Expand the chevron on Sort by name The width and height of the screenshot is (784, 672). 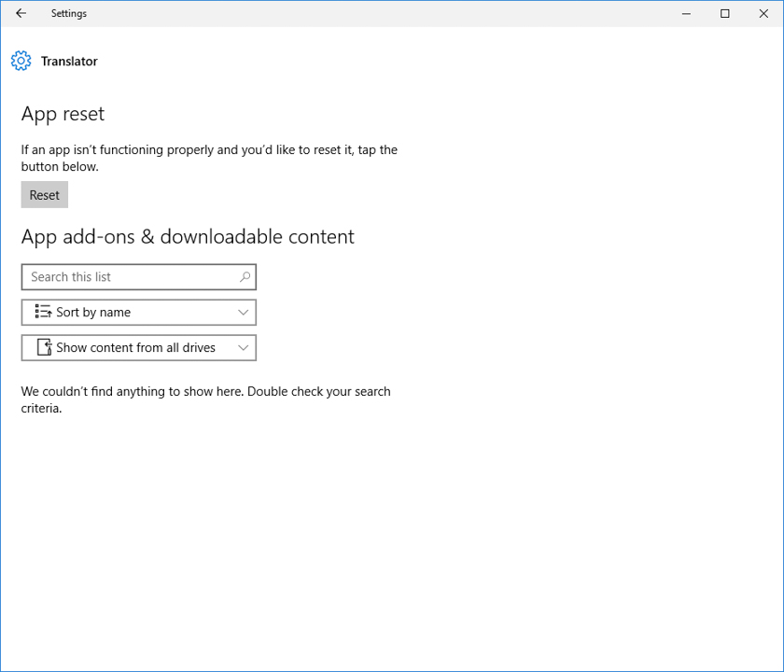(x=244, y=312)
